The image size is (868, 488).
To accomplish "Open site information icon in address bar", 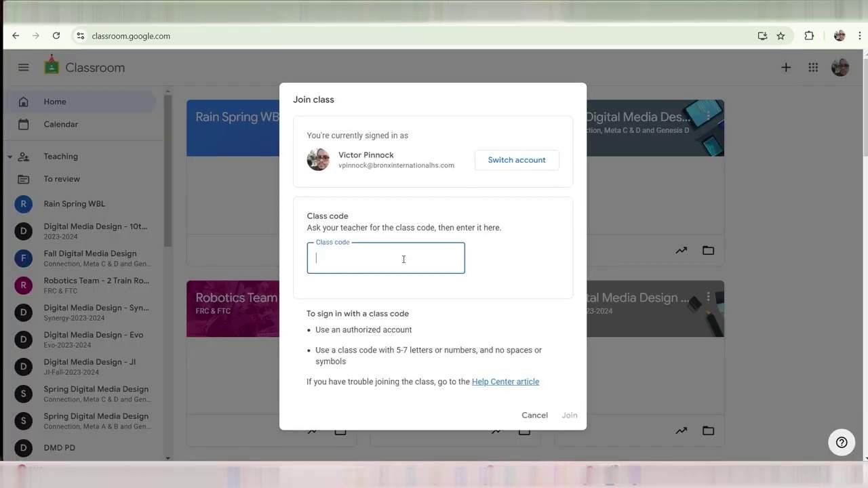I will [80, 36].
